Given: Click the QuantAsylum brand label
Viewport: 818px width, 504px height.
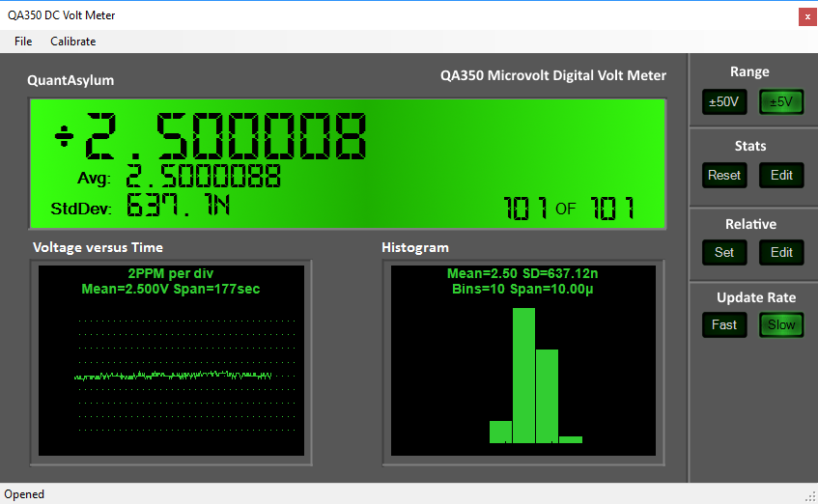Looking at the screenshot, I should [x=71, y=81].
